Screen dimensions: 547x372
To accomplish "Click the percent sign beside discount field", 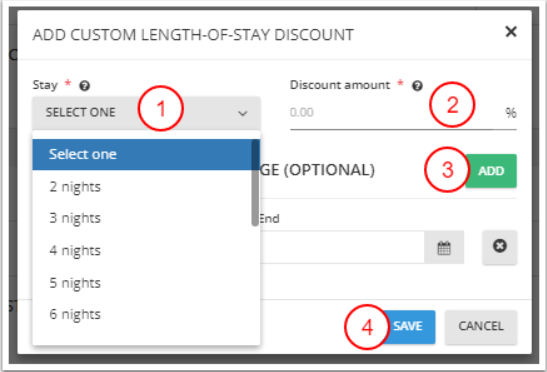I will click(x=511, y=113).
